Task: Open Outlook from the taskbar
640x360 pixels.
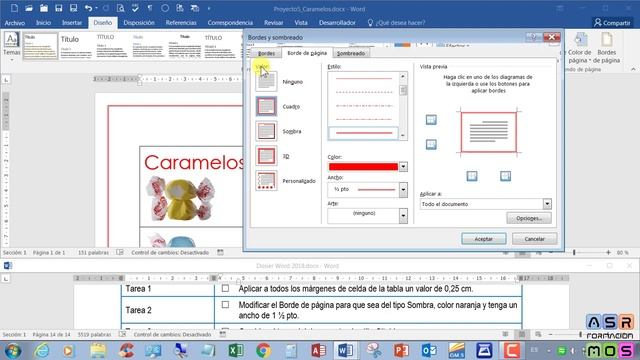Action: tap(429, 350)
